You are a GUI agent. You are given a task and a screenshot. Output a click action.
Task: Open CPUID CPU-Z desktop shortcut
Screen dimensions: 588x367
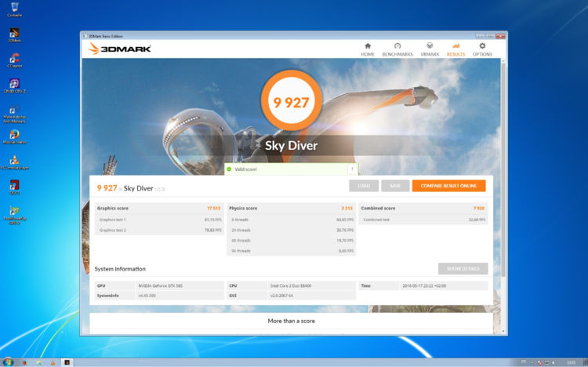click(15, 86)
